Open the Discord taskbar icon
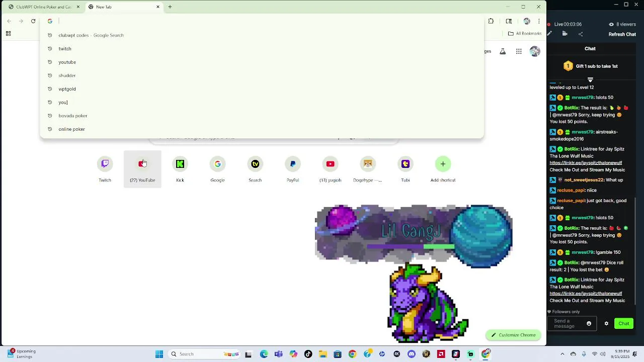The width and height of the screenshot is (644, 362). coord(412,354)
